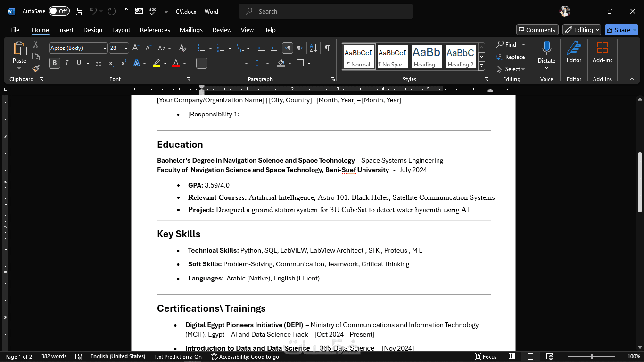Sort the selection alphabetically
This screenshot has height=362, width=644.
[x=313, y=48]
